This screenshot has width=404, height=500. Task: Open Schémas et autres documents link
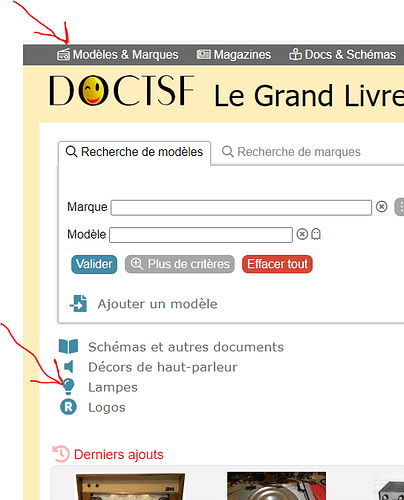pyautogui.click(x=186, y=347)
